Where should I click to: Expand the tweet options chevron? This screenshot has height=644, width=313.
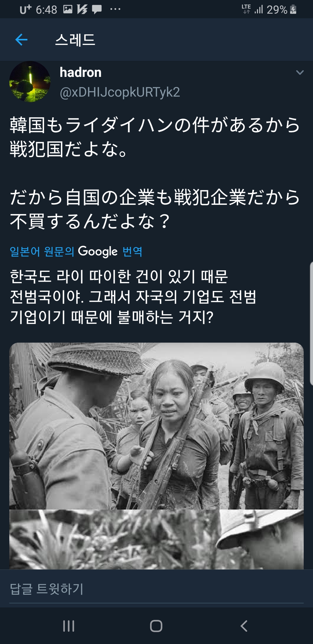(x=300, y=72)
